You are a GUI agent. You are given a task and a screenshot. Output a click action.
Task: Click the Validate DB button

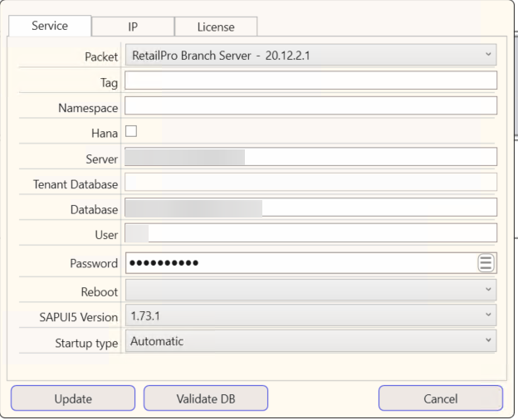coord(206,398)
